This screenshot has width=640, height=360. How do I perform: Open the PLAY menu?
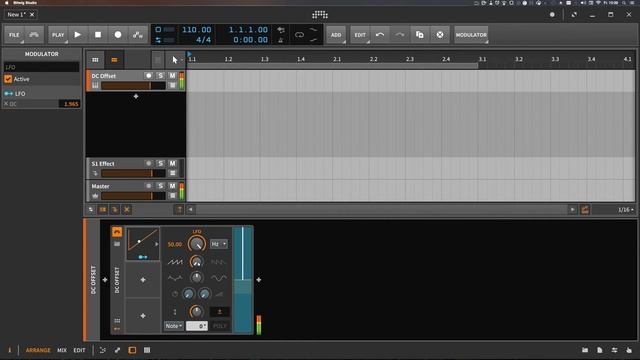(x=58, y=35)
